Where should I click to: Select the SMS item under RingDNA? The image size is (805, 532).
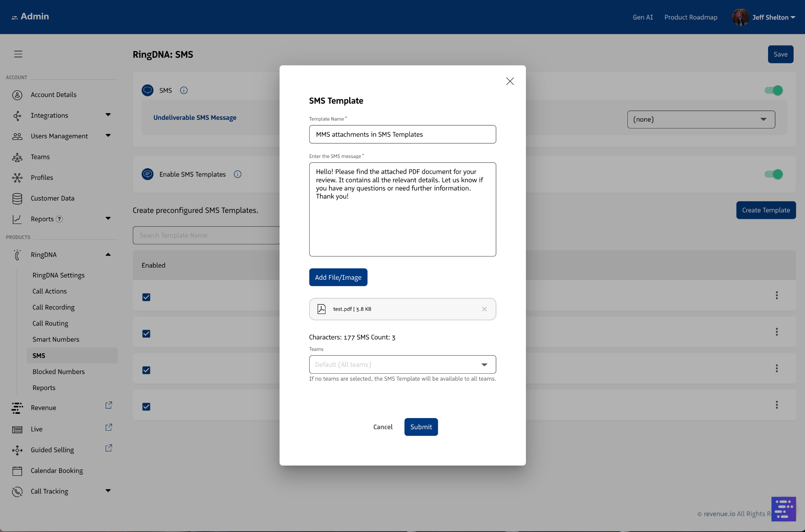(x=39, y=355)
